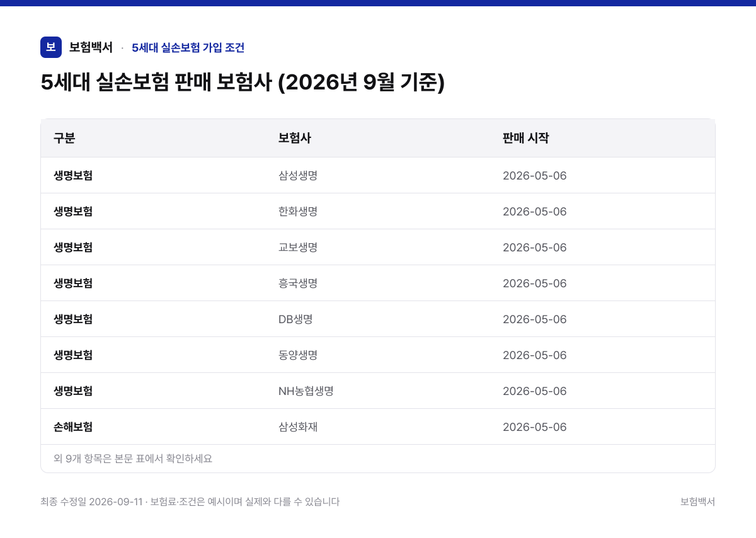Image resolution: width=756 pixels, height=538 pixels.
Task: Open 5세대 실손보험 가입 조건 breadcrumb link
Action: click(x=188, y=47)
